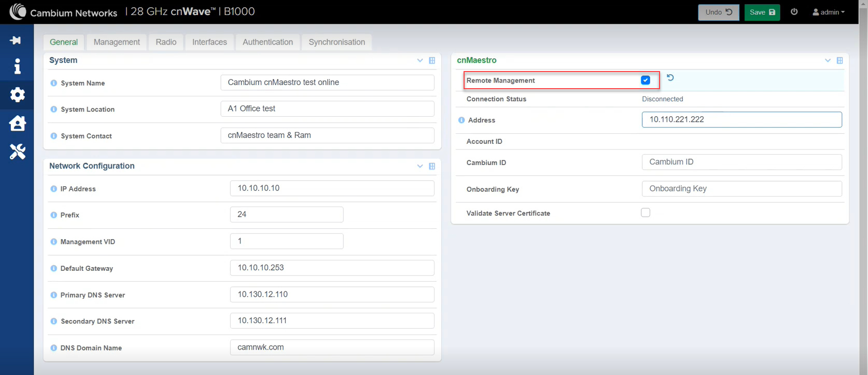Click the cnMaestro Address field

[x=741, y=119]
